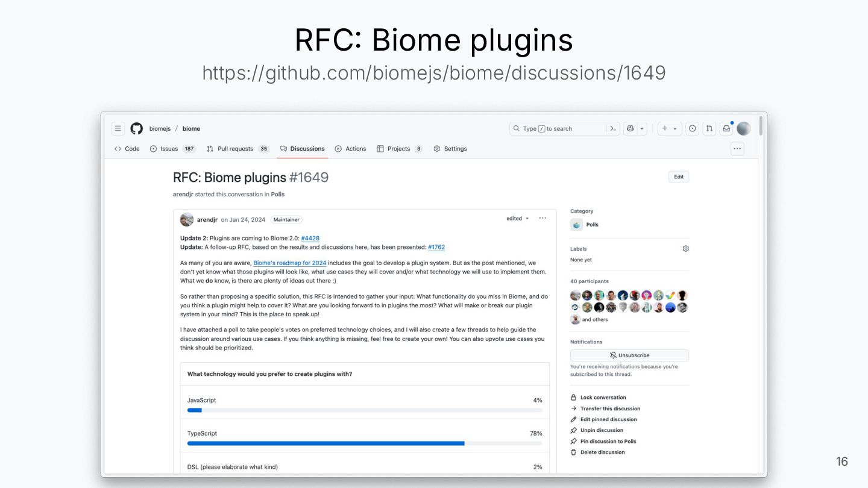Click the Unsubscribe button
Image resolution: width=868 pixels, height=488 pixels.
[629, 355]
